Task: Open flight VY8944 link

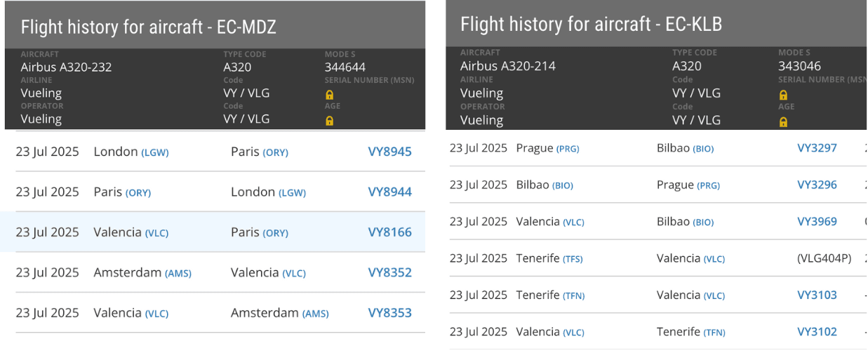Action: click(389, 192)
